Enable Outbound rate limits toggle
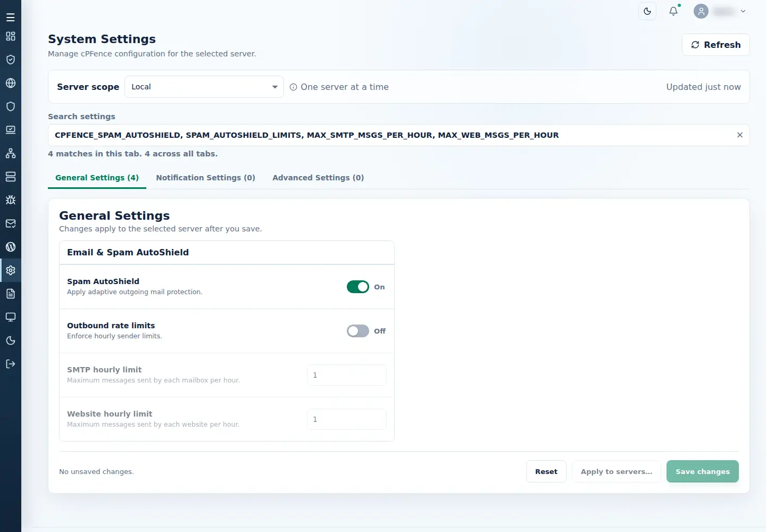 tap(358, 331)
